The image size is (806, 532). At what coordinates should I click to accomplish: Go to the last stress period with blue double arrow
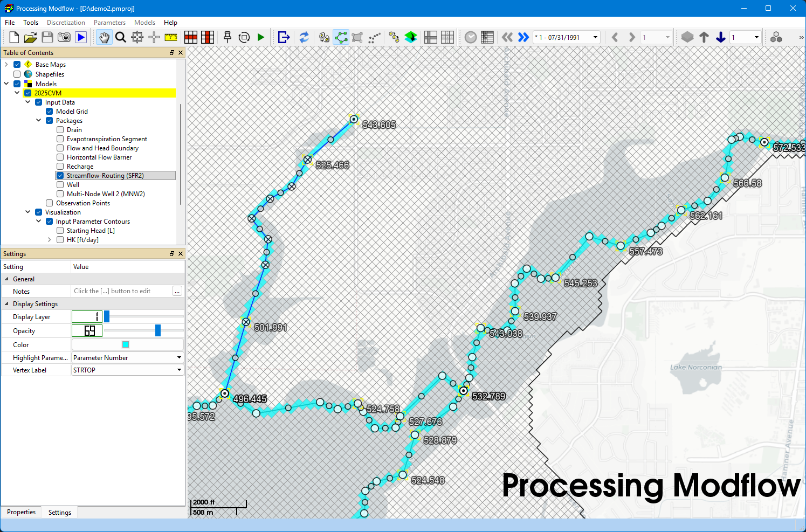coord(523,37)
